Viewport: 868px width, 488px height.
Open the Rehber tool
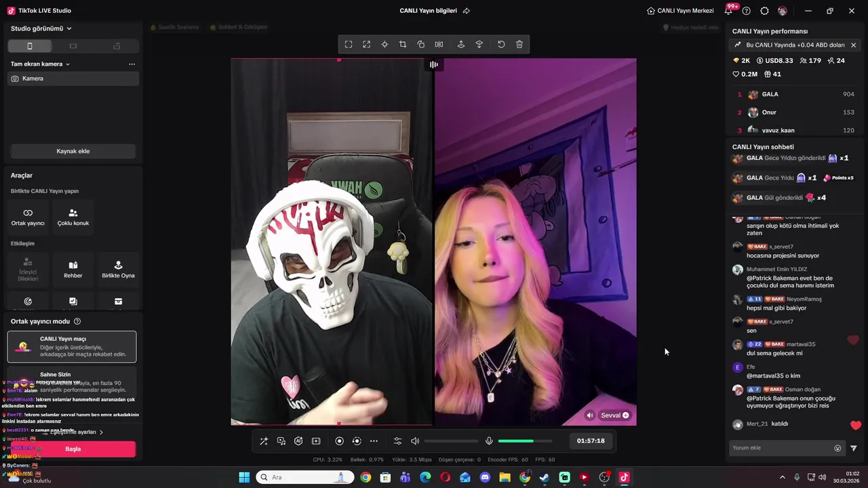(73, 269)
